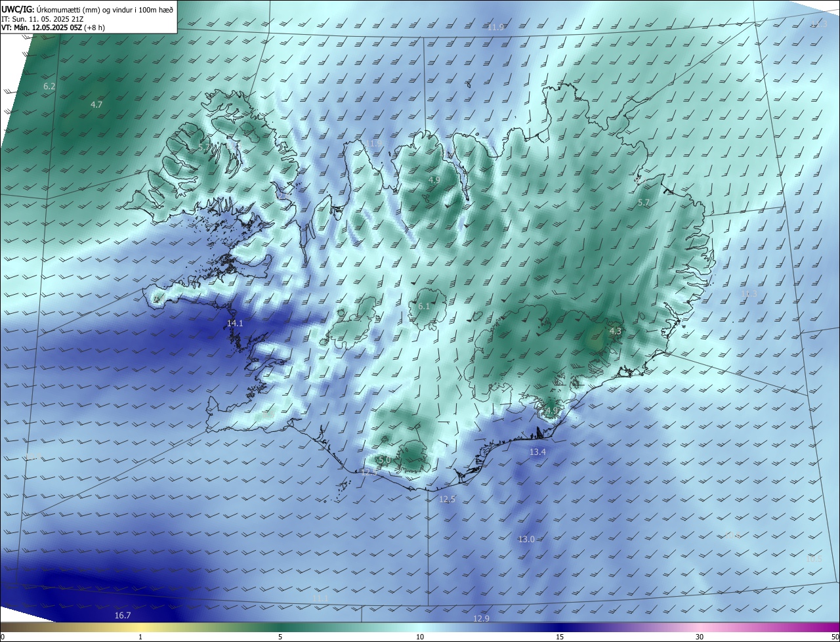The image size is (840, 642).
Task: Click the 13.4 value label off the southeast coast
Action: tap(537, 452)
